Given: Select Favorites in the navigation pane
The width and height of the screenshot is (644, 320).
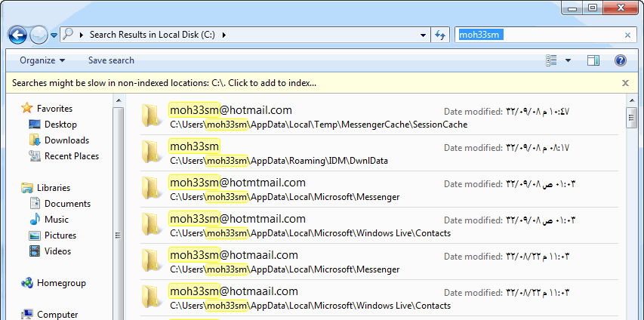Looking at the screenshot, I should [x=54, y=109].
